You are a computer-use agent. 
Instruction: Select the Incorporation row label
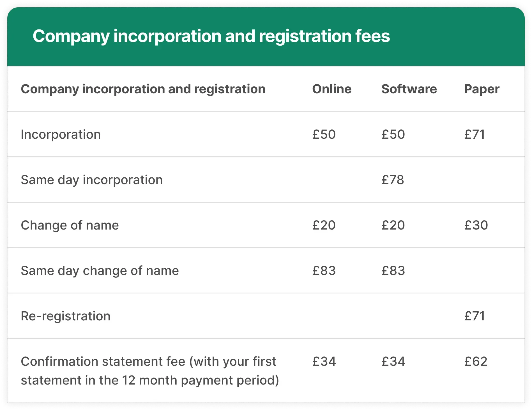pos(61,135)
